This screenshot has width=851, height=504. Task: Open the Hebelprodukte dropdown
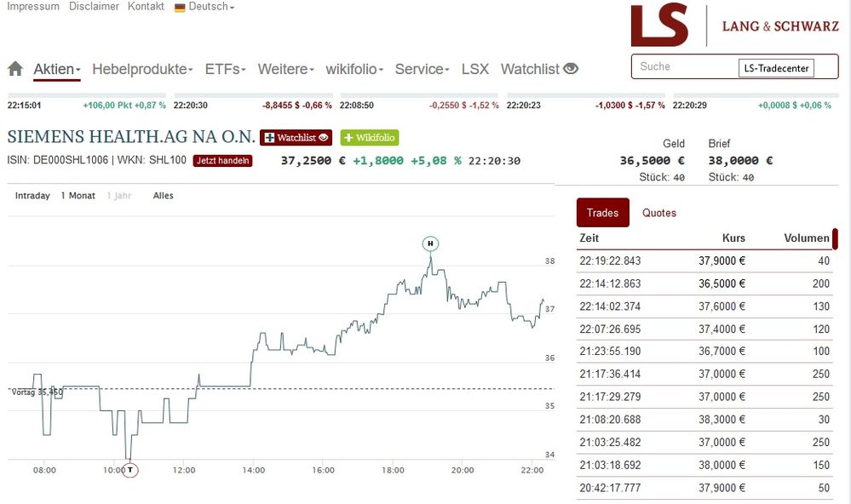pos(142,69)
